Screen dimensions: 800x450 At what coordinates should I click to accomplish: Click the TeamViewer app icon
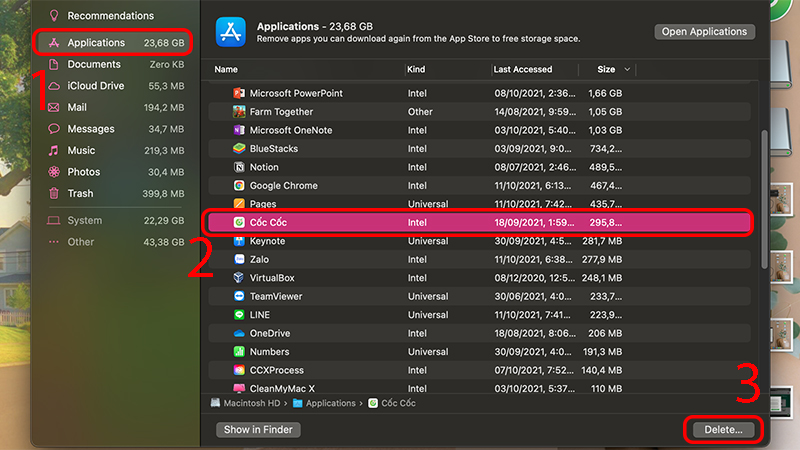tap(239, 296)
